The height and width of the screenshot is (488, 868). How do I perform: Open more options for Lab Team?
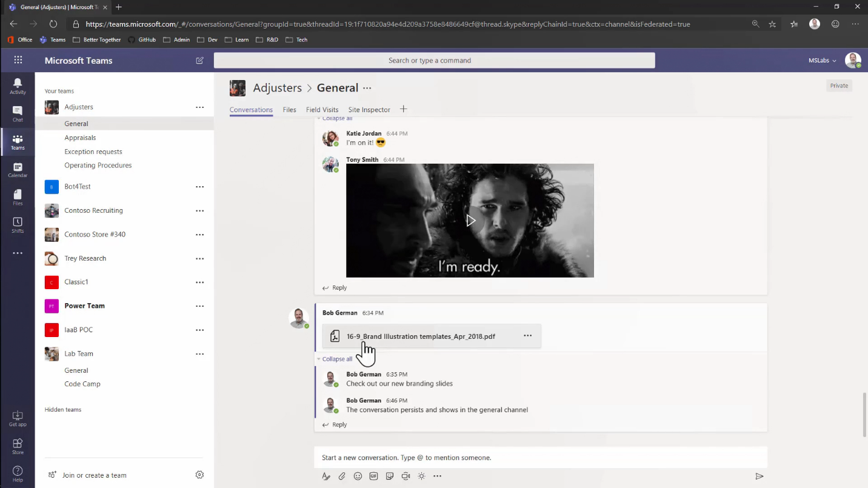(199, 354)
